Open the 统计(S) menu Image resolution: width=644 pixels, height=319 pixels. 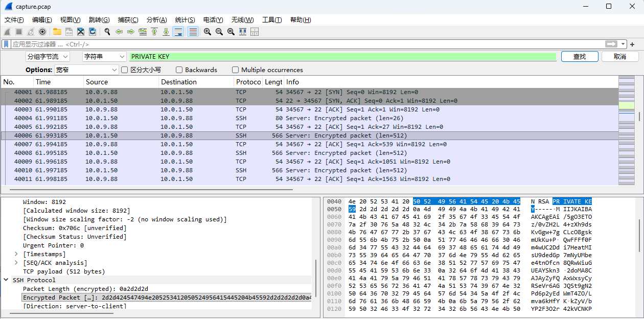[x=185, y=20]
